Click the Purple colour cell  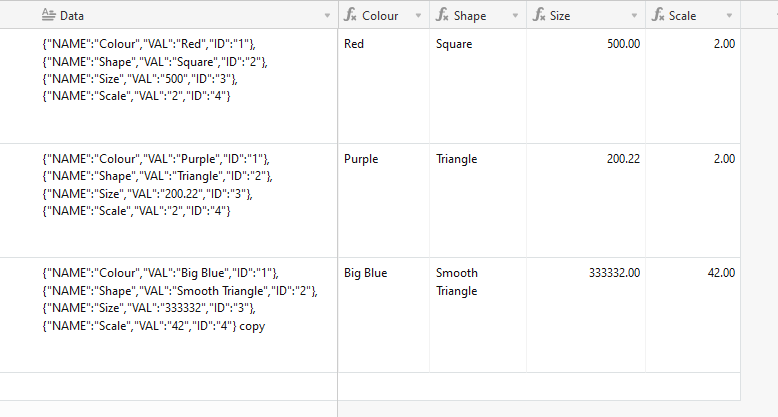[x=384, y=201]
